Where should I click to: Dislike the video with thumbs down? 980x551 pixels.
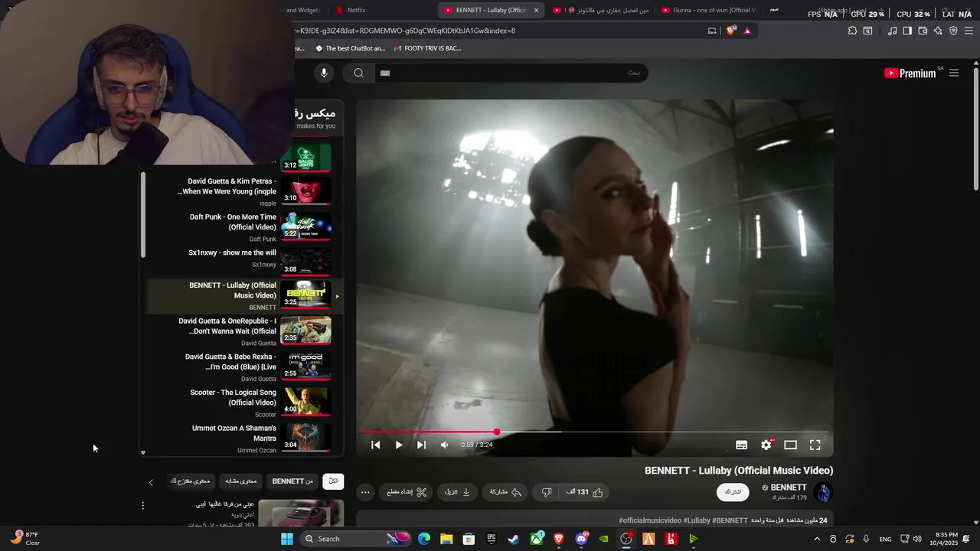[547, 492]
